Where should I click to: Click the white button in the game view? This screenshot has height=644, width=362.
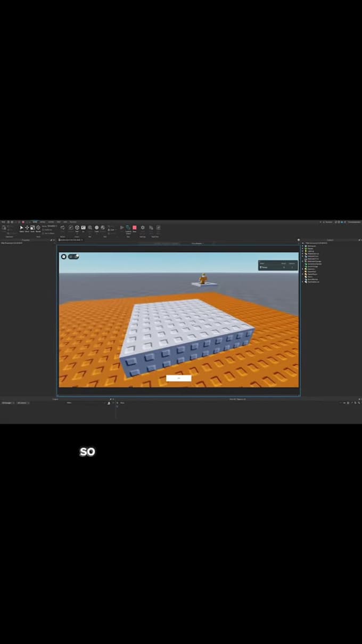tap(178, 378)
